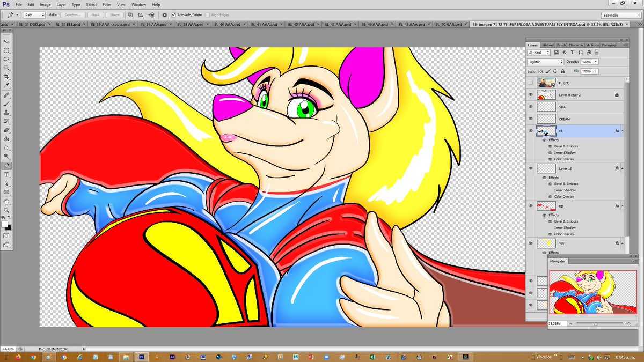Viewport: 644px width, 362px height.
Task: Collapse the Layer 15 effects list
Action: [623, 168]
